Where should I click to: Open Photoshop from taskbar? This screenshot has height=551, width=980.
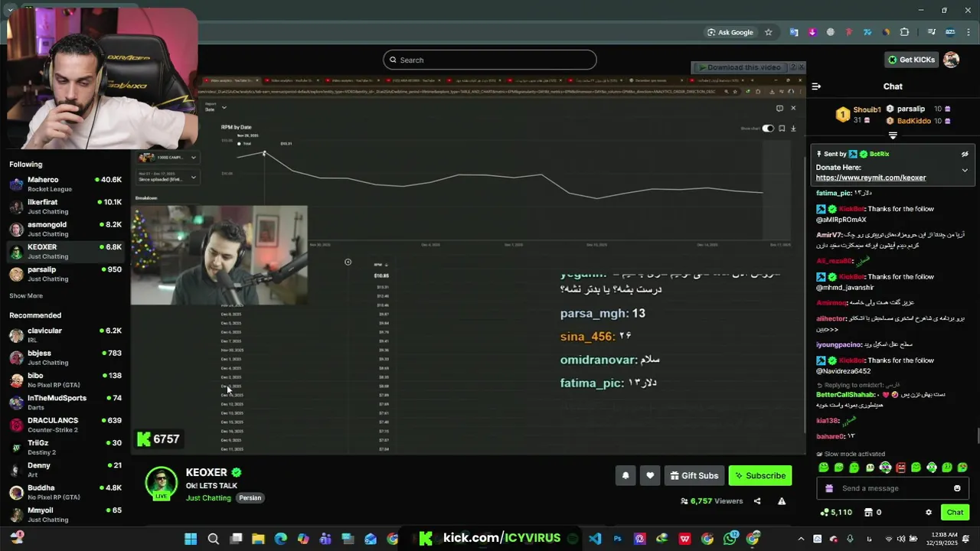(617, 539)
